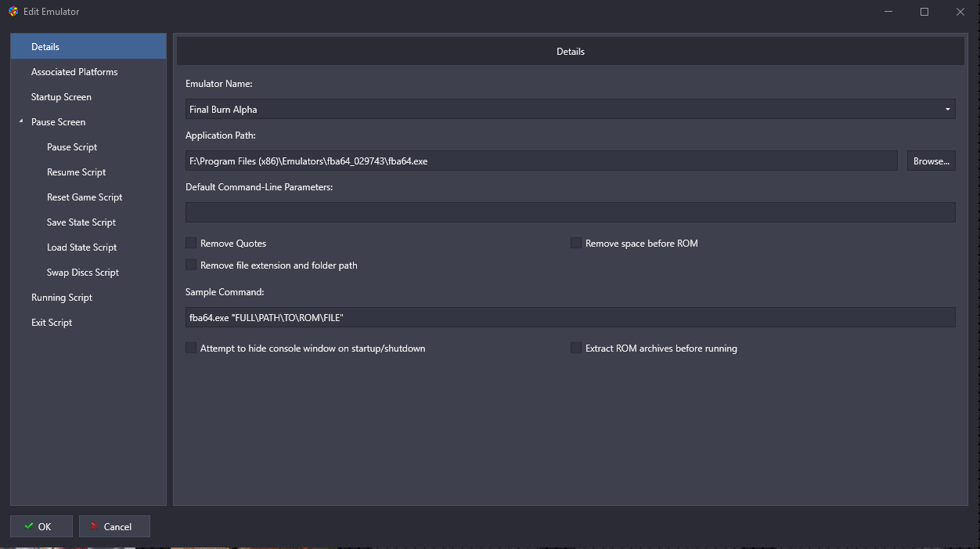Confirm with the OK button
Viewport: 980px width, 549px height.
tap(41, 526)
